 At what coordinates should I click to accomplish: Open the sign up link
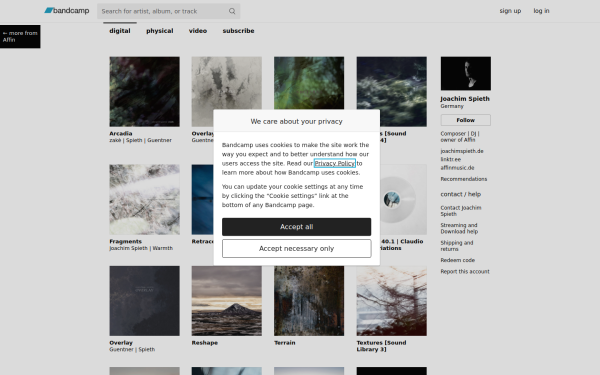tap(510, 11)
